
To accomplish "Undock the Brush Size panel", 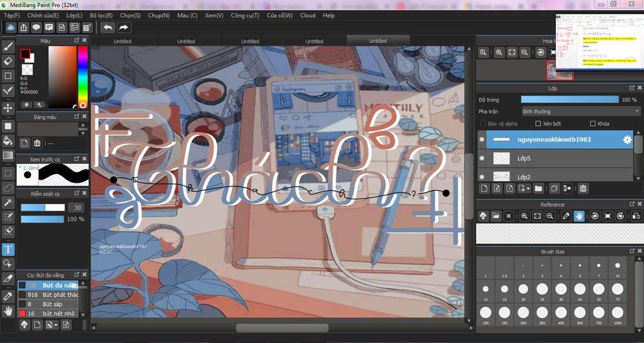I will [632, 251].
